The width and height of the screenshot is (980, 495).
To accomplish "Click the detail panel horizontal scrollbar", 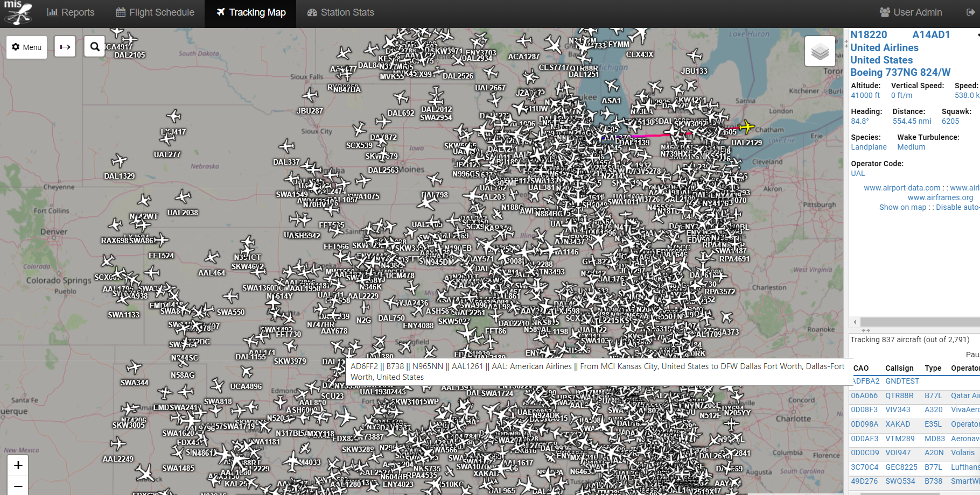I will pos(920,322).
